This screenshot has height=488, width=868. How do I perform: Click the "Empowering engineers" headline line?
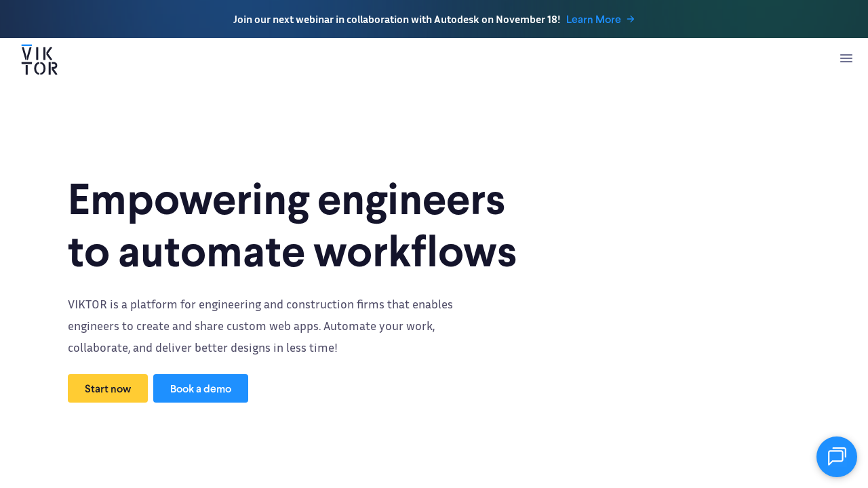click(x=286, y=199)
